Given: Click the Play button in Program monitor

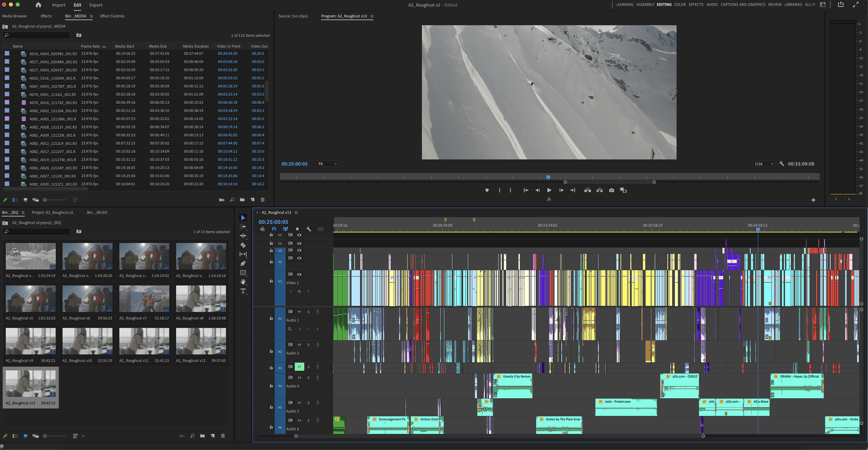Looking at the screenshot, I should pos(549,190).
